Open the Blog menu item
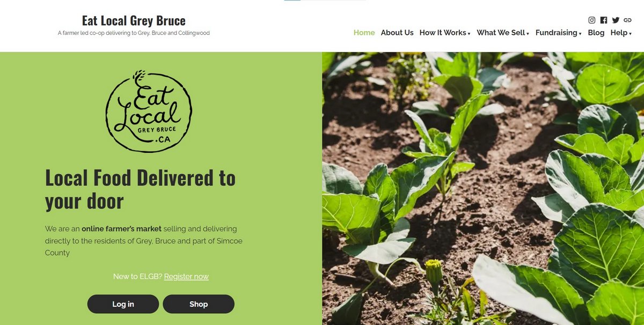The image size is (644, 325). point(596,33)
